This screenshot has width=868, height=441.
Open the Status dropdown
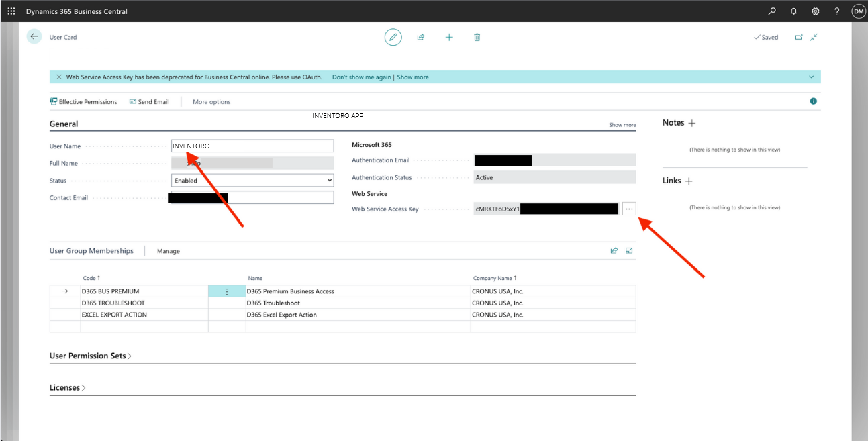(x=252, y=181)
